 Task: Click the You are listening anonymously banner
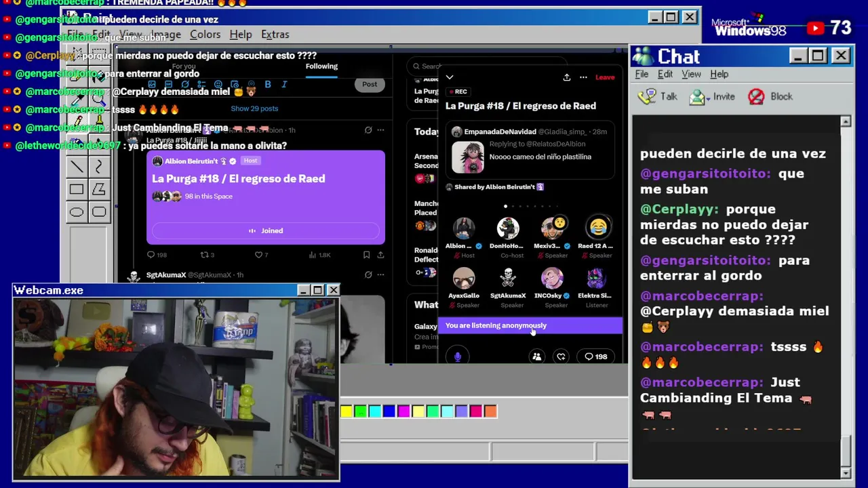530,325
